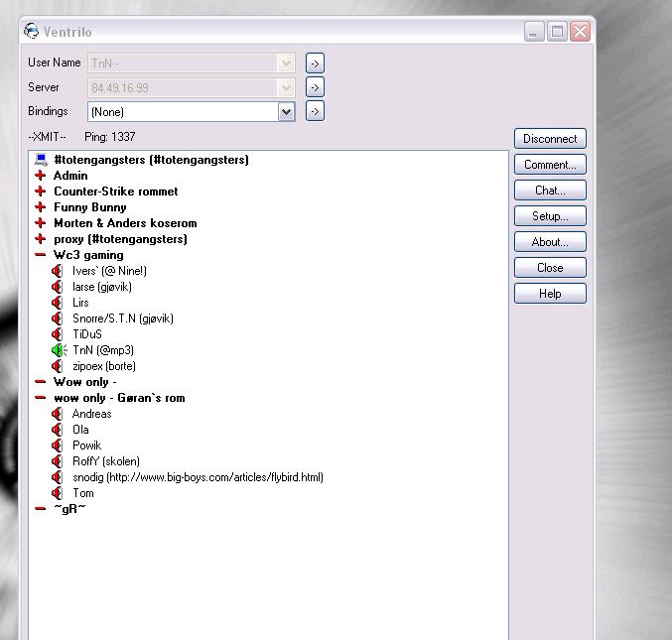Click the speaker icon beside Andreas
The width and height of the screenshot is (672, 640).
tap(57, 414)
